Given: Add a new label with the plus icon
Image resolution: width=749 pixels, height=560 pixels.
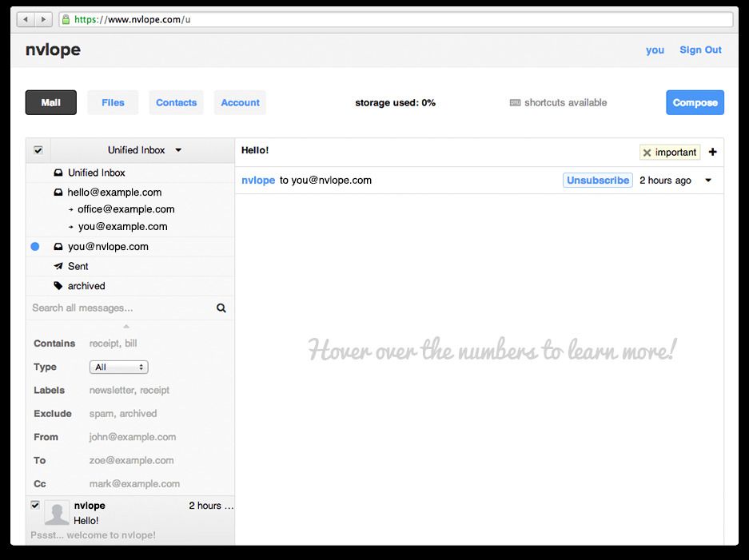Looking at the screenshot, I should [712, 152].
